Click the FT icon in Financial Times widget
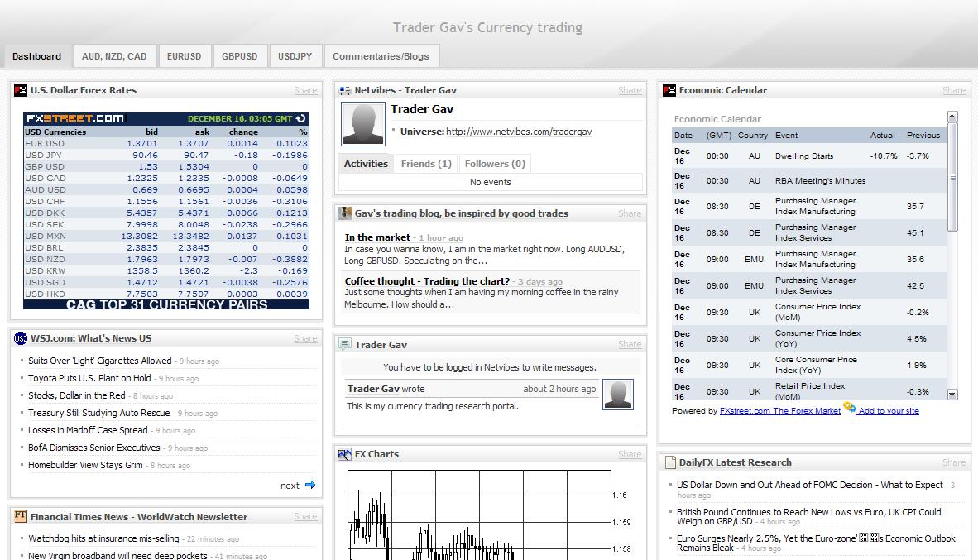 pos(21,516)
